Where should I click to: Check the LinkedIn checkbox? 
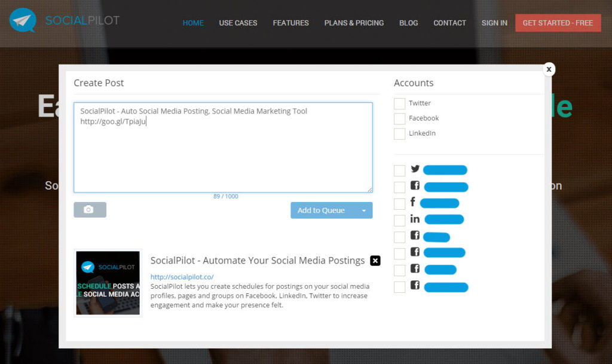399,133
